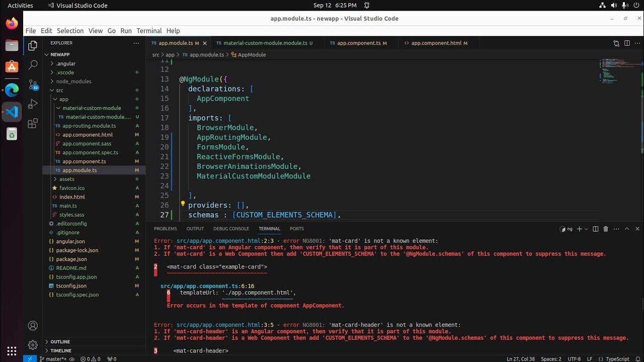Open the new terminal launch profile dropdown

coord(586,229)
